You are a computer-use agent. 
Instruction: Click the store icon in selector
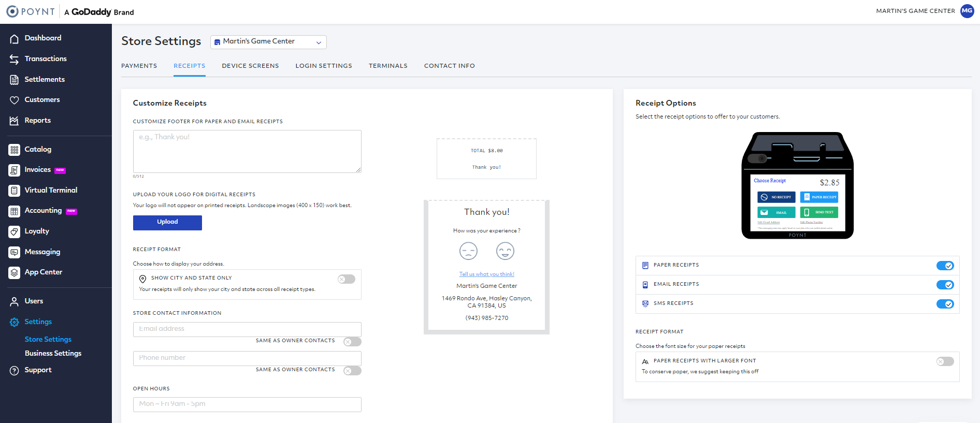pyautogui.click(x=217, y=42)
